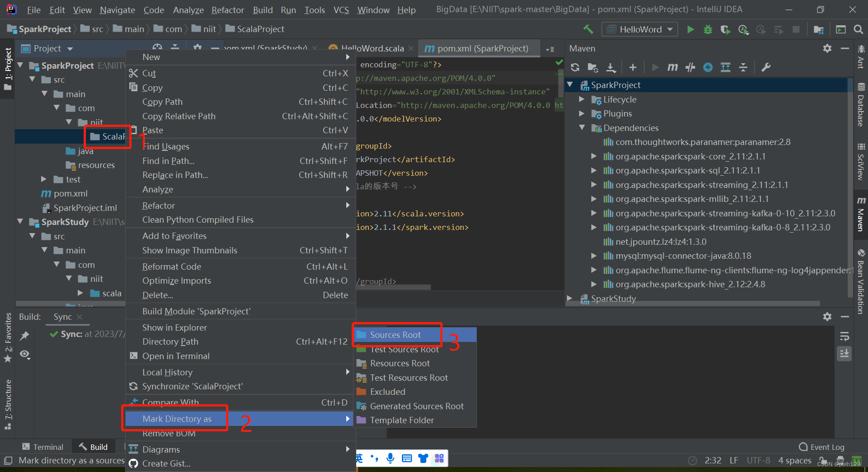The width and height of the screenshot is (868, 472).
Task: Add Maven project with the plus icon
Action: coord(633,67)
